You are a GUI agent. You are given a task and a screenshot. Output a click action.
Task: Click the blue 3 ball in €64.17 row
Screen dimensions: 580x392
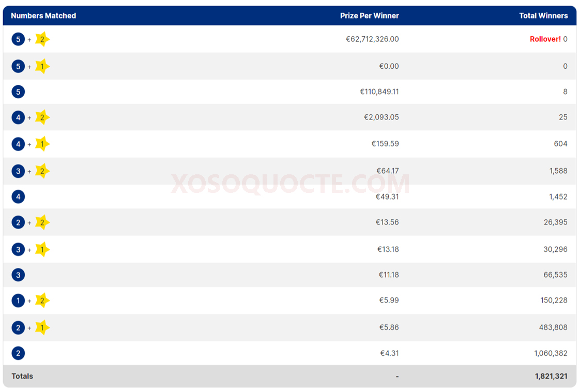[18, 171]
